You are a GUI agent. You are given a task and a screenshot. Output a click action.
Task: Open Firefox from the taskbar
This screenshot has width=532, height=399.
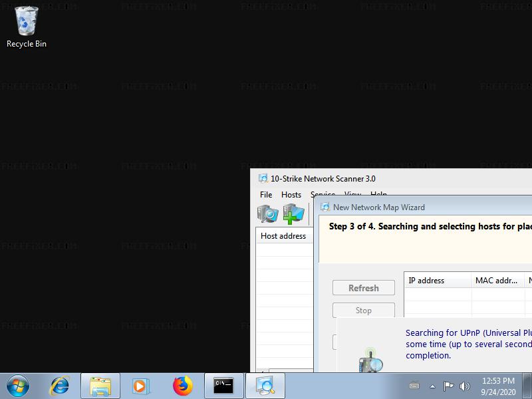click(182, 386)
